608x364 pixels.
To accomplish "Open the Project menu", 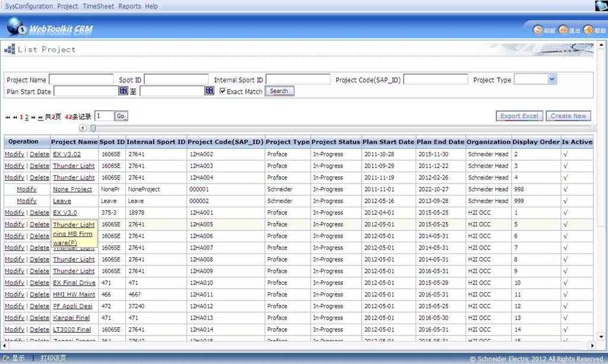I will (68, 6).
